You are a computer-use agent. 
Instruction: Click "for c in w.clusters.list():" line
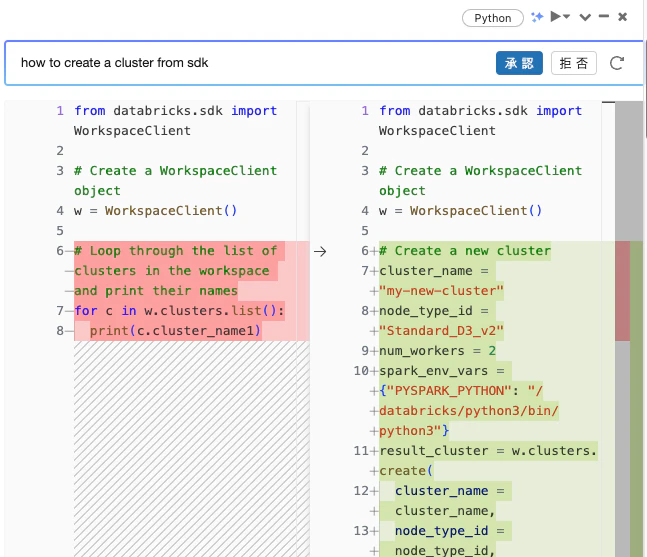(179, 311)
